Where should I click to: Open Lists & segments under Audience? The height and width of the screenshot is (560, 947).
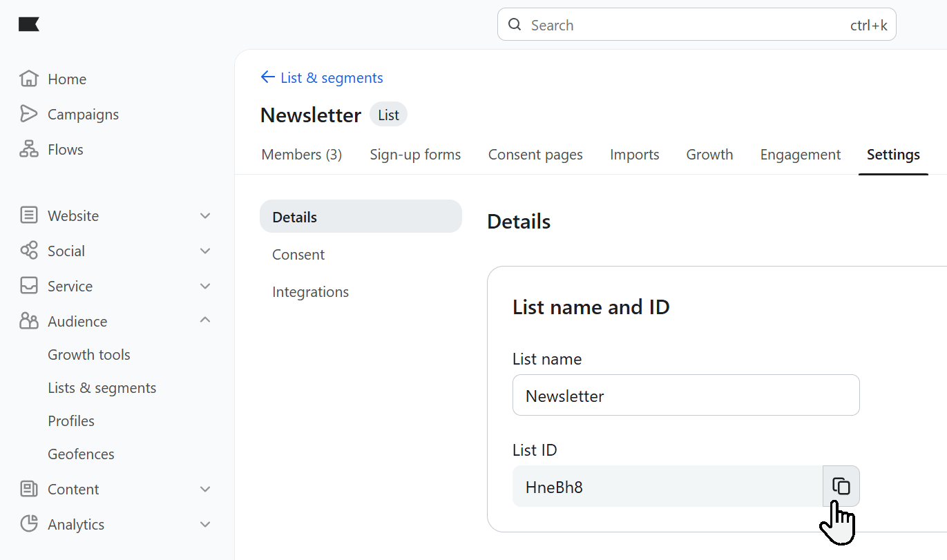click(102, 387)
